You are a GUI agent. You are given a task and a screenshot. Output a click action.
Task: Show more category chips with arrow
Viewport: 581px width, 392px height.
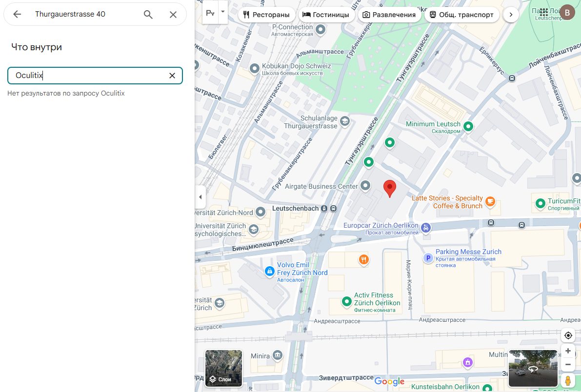point(511,15)
